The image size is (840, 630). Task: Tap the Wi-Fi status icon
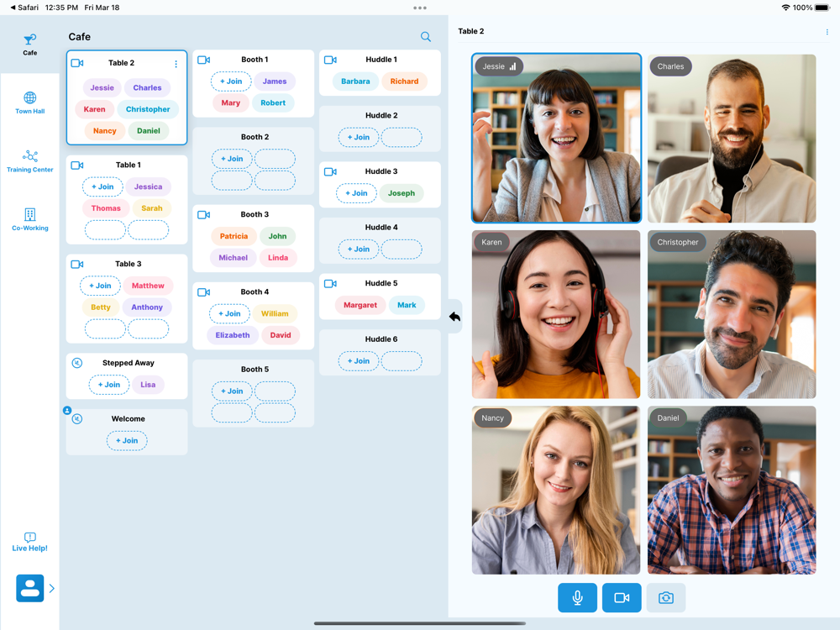[x=786, y=8]
